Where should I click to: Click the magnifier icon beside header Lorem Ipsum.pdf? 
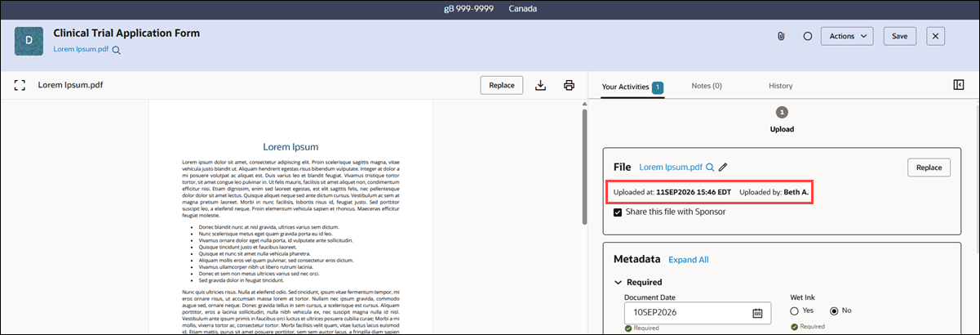point(117,51)
